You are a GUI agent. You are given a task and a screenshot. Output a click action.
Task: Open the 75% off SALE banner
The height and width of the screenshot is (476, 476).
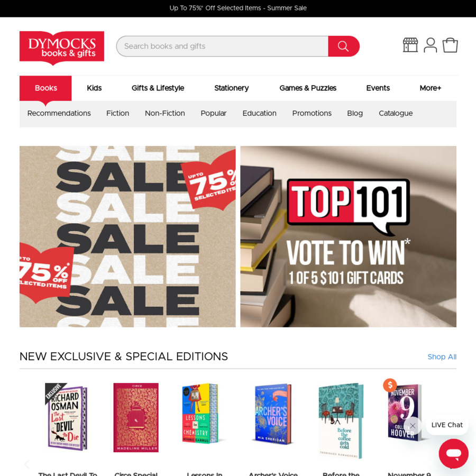[x=127, y=236]
